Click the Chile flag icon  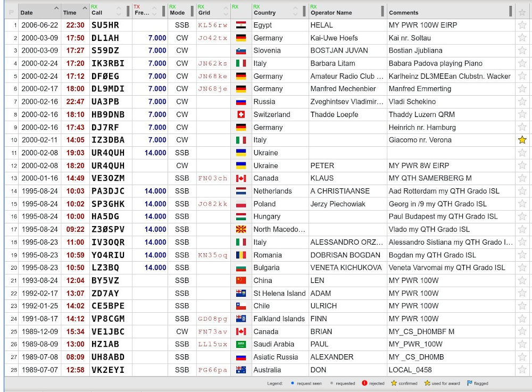pyautogui.click(x=241, y=306)
